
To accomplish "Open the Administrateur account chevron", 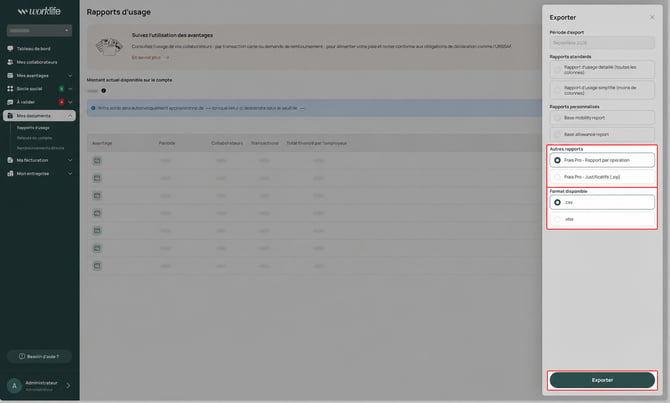I will click(x=68, y=385).
